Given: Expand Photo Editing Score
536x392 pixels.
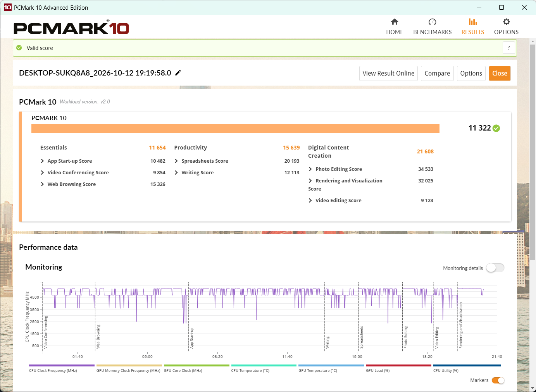Looking at the screenshot, I should pos(310,169).
